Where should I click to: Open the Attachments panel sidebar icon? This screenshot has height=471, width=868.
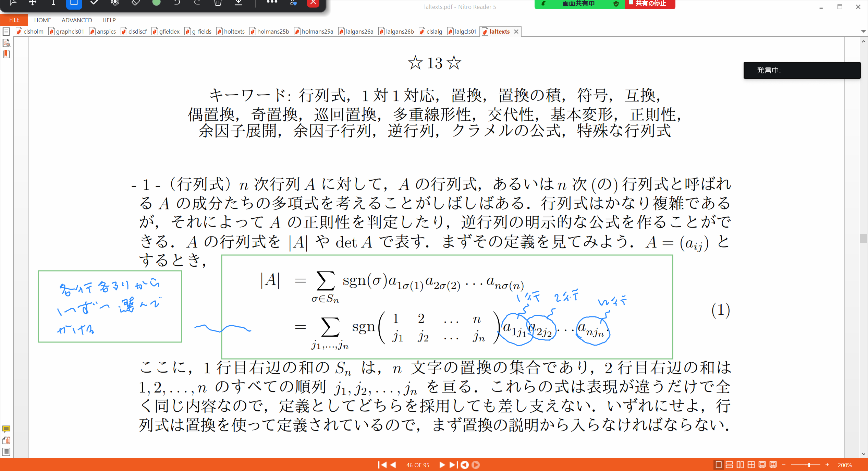6,440
